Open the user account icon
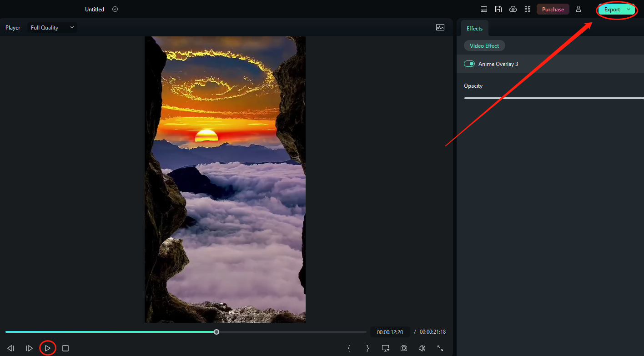The width and height of the screenshot is (644, 356). coord(579,9)
